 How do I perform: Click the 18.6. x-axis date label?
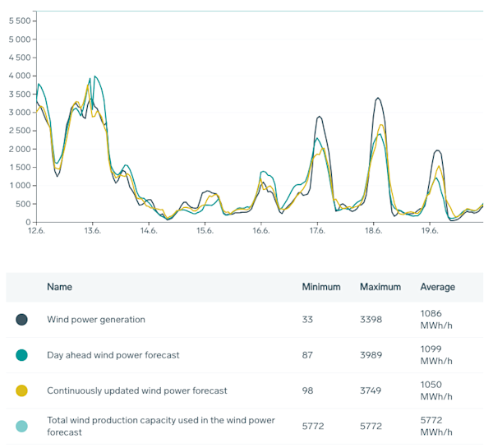[374, 231]
